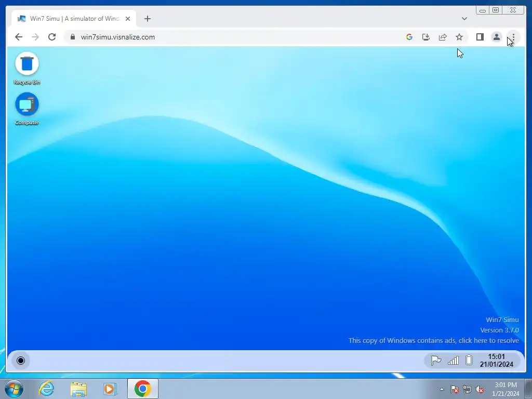The image size is (532, 399).
Task: Click the Show desktop strip
Action: [x=528, y=389]
